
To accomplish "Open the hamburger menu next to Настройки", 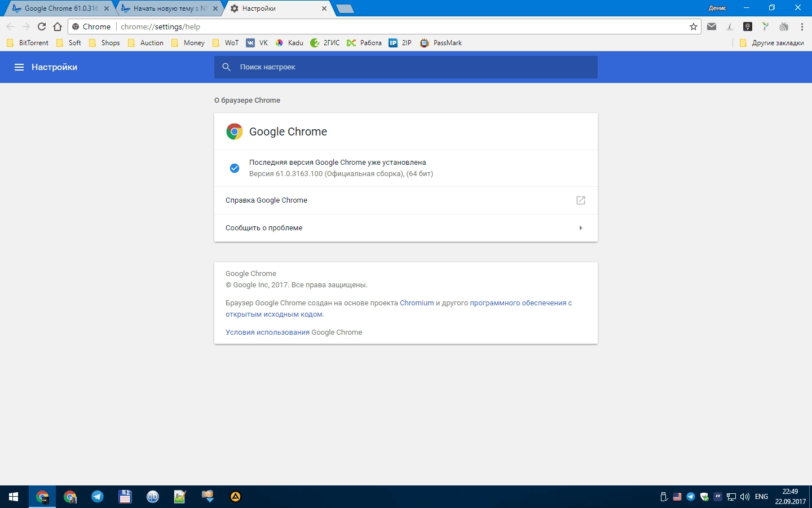I will [x=19, y=67].
